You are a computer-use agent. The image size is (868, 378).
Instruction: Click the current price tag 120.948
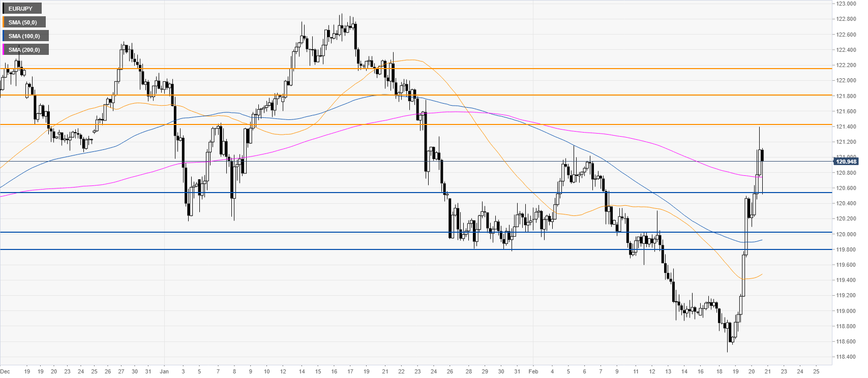click(846, 162)
